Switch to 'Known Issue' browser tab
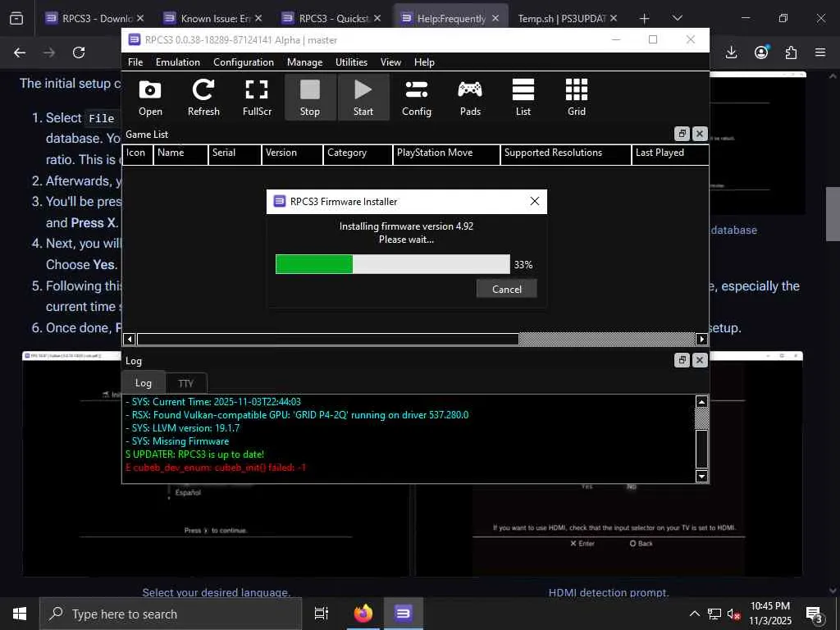The width and height of the screenshot is (840, 630). point(212,19)
